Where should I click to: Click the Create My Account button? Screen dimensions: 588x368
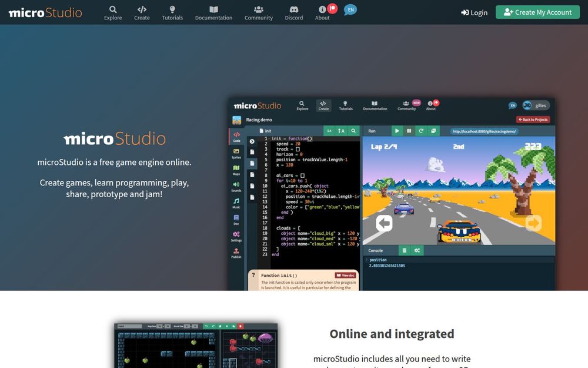click(x=537, y=12)
